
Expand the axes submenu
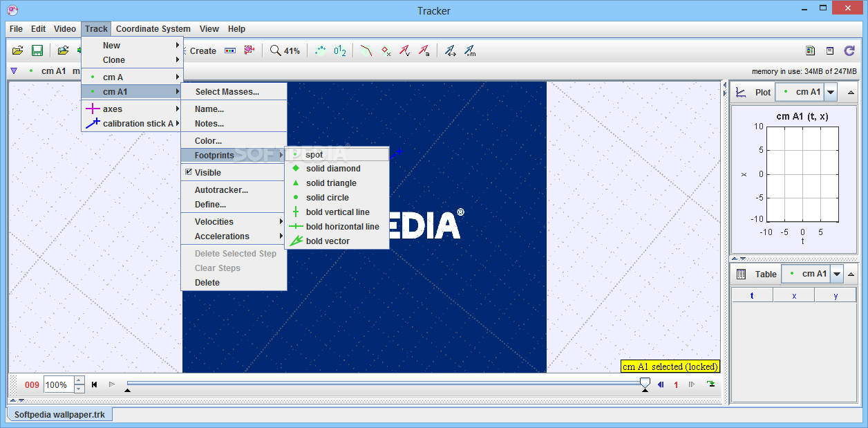point(132,109)
